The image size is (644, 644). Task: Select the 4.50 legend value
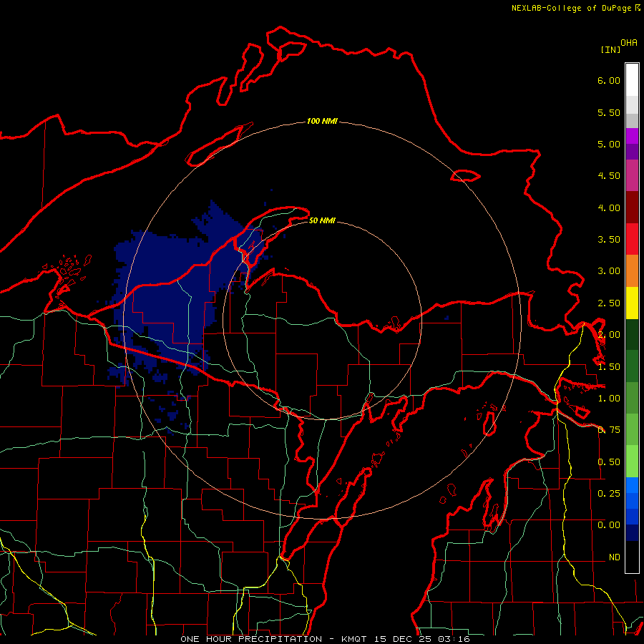pyautogui.click(x=609, y=176)
